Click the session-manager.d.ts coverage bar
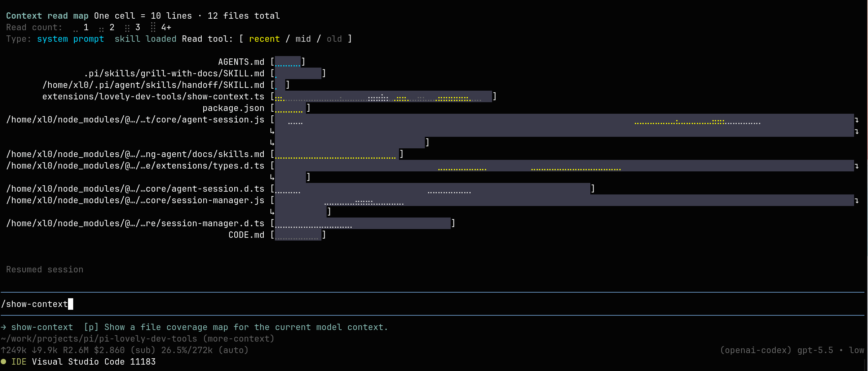This screenshot has width=868, height=371. point(363,223)
